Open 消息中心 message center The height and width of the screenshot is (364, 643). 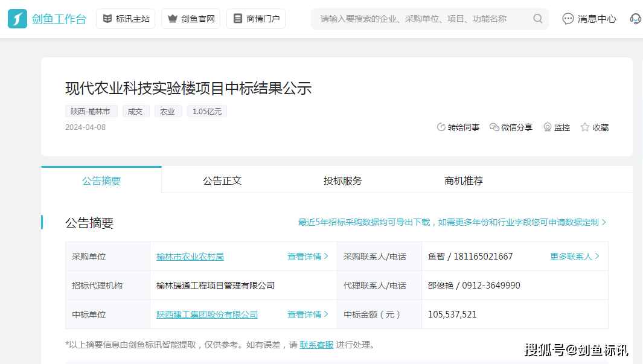click(x=589, y=19)
